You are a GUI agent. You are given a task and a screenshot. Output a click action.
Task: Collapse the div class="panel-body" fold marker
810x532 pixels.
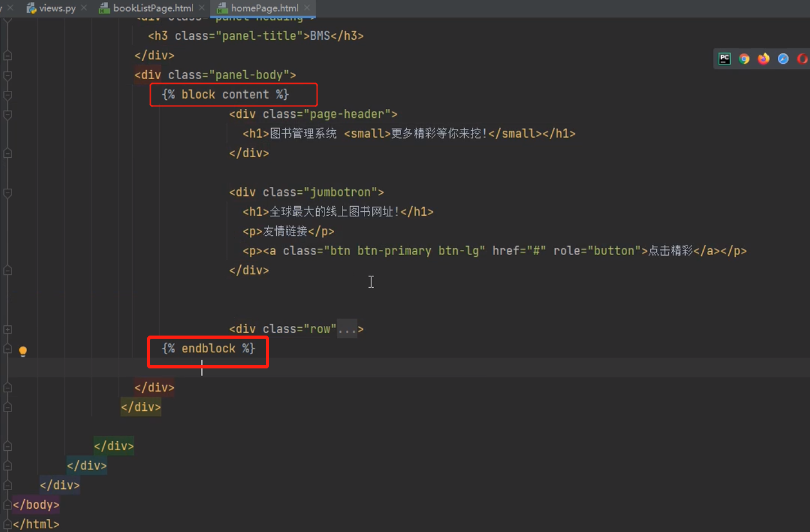point(8,75)
